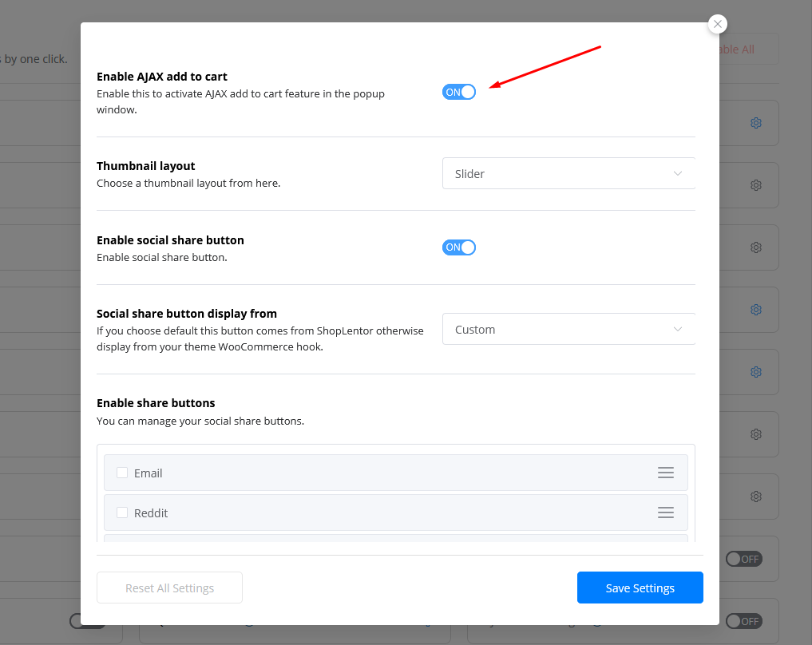Viewport: 812px width, 645px height.
Task: Click the bottommost gear icon on the right
Action: [755, 497]
